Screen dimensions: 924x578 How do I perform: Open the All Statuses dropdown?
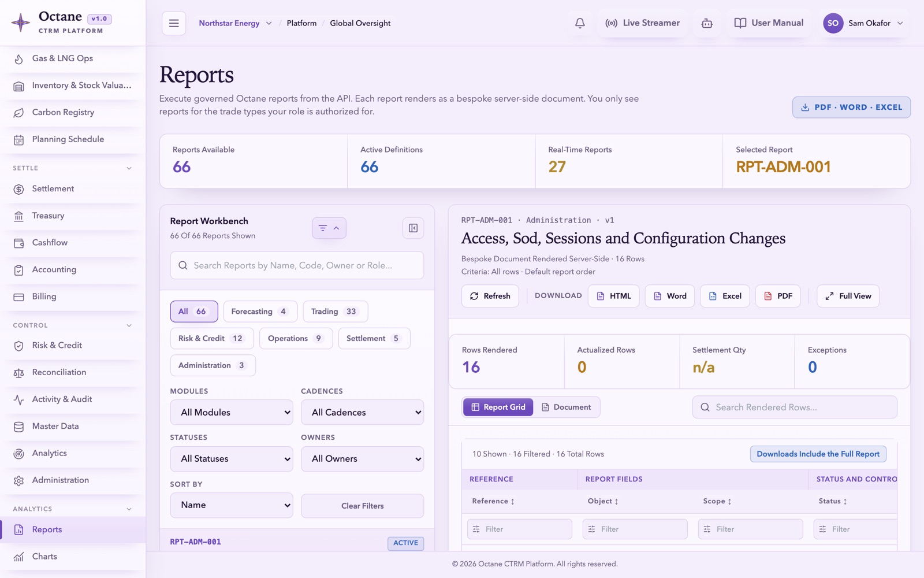[232, 459]
